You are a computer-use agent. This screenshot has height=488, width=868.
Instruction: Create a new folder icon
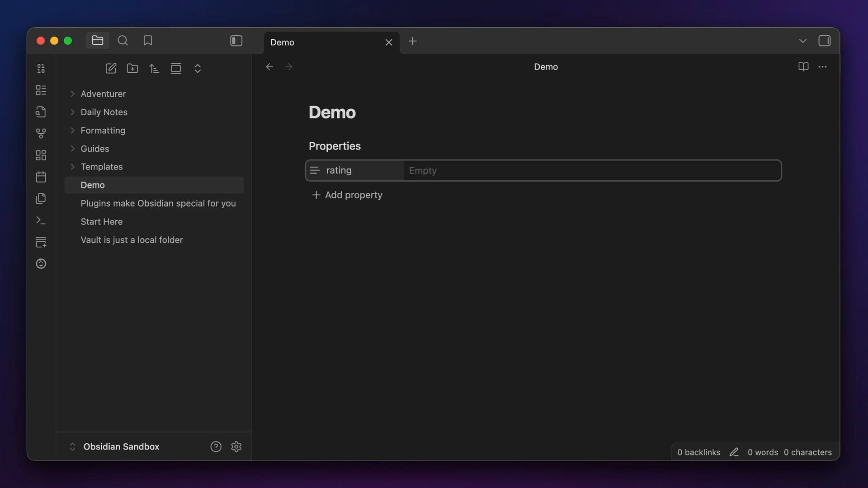click(x=132, y=68)
